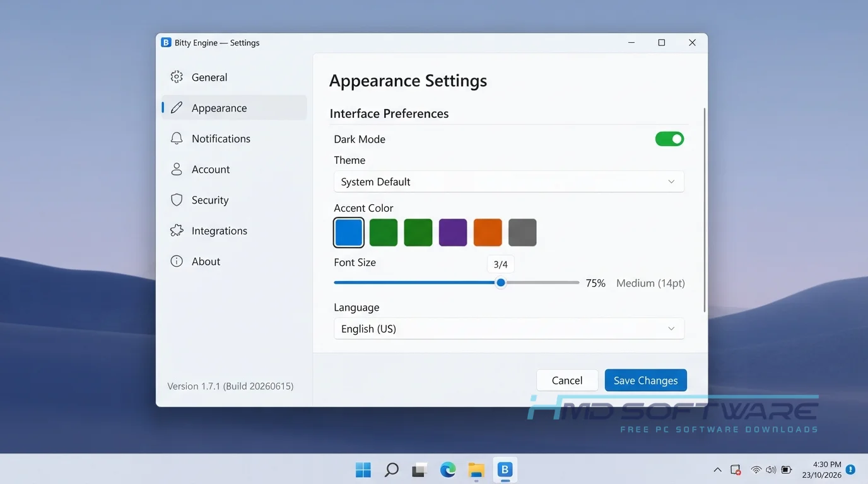Click the Wi-Fi network tray icon

click(756, 470)
